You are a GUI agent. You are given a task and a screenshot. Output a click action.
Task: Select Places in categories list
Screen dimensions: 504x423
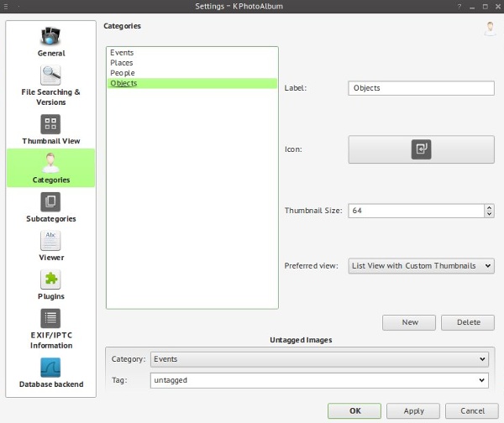pos(122,63)
